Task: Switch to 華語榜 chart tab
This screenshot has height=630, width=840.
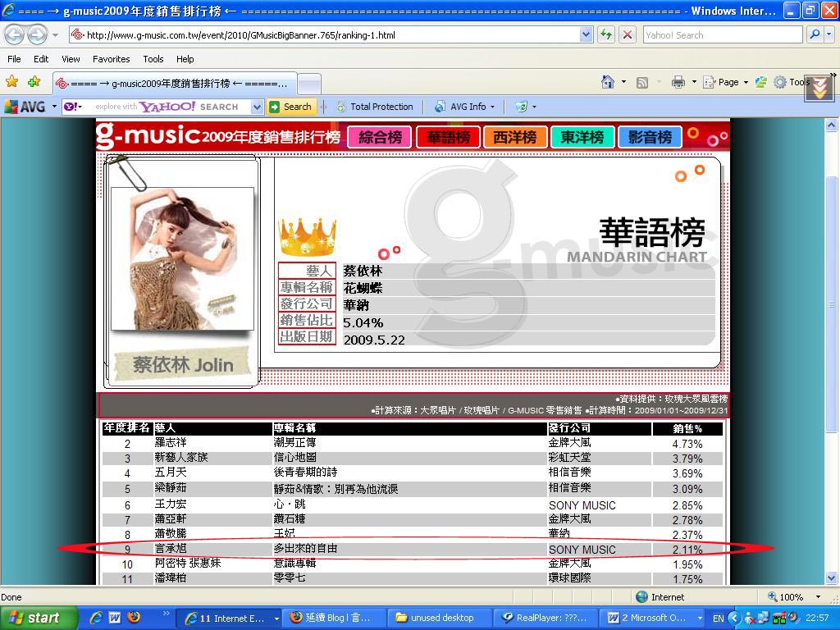Action: click(448, 137)
